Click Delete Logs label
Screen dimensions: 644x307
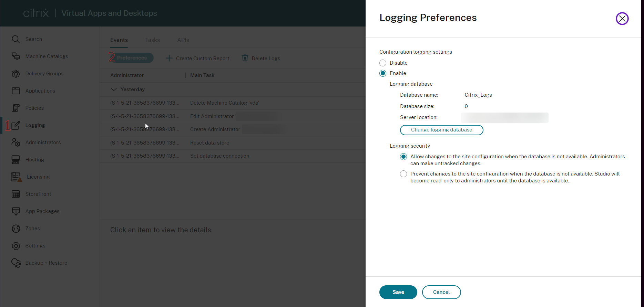(266, 59)
